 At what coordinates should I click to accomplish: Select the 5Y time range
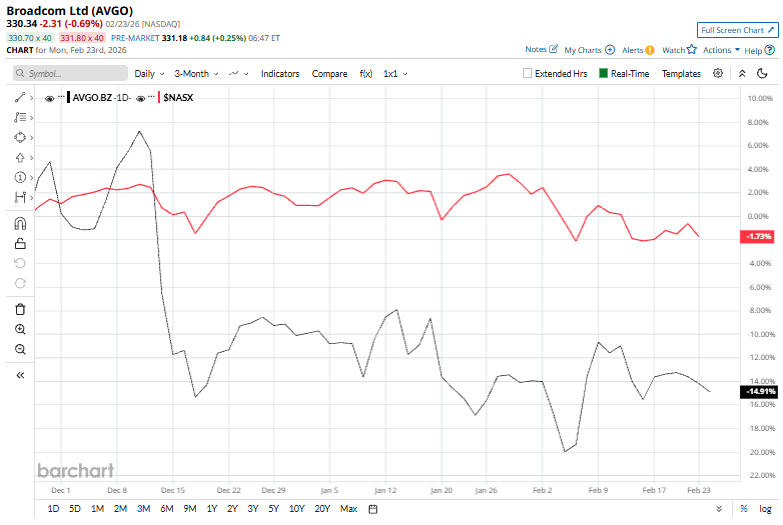coord(274,509)
